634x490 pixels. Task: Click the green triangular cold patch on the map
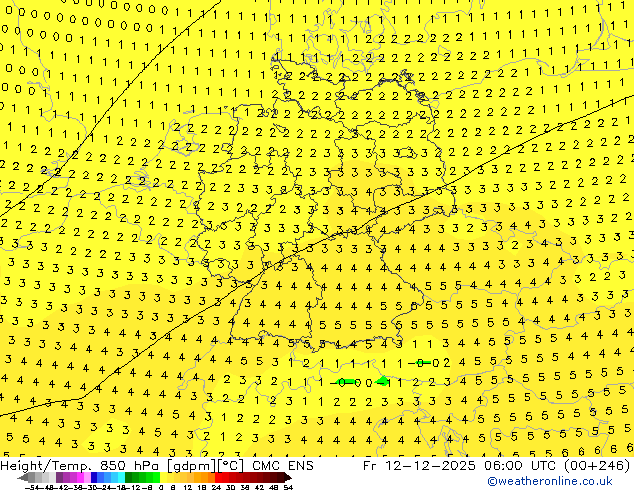click(383, 380)
